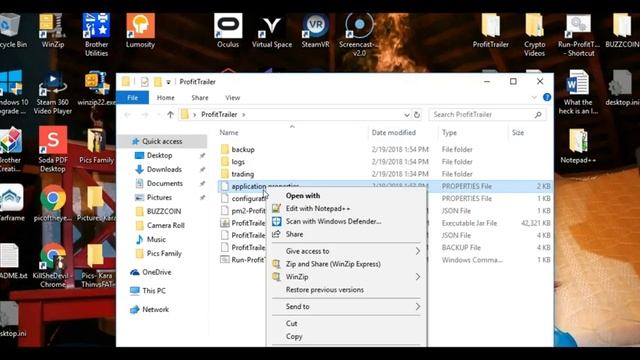This screenshot has height=360, width=640.
Task: Click the chevron after ProfitTrailer in breadcrumb
Action: 244,115
